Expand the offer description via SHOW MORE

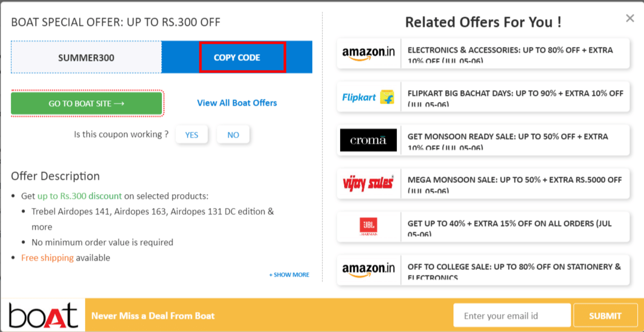[289, 274]
